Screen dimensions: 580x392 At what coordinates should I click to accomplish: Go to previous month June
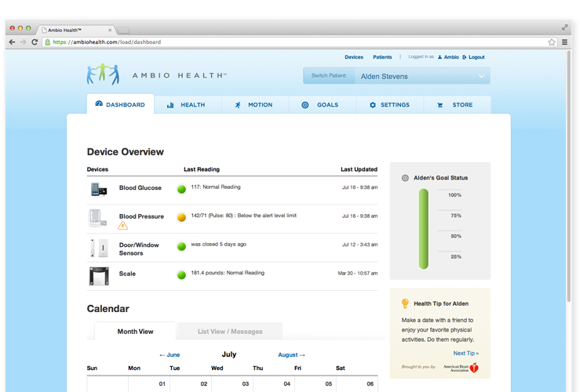pos(170,355)
